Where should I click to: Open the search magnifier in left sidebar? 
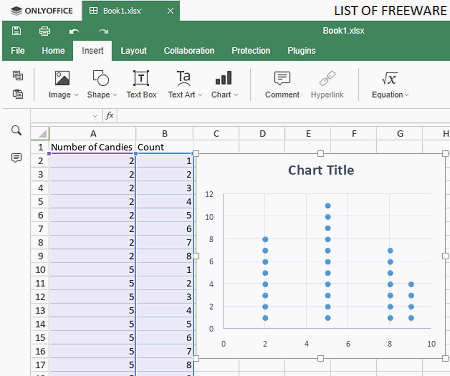[16, 130]
